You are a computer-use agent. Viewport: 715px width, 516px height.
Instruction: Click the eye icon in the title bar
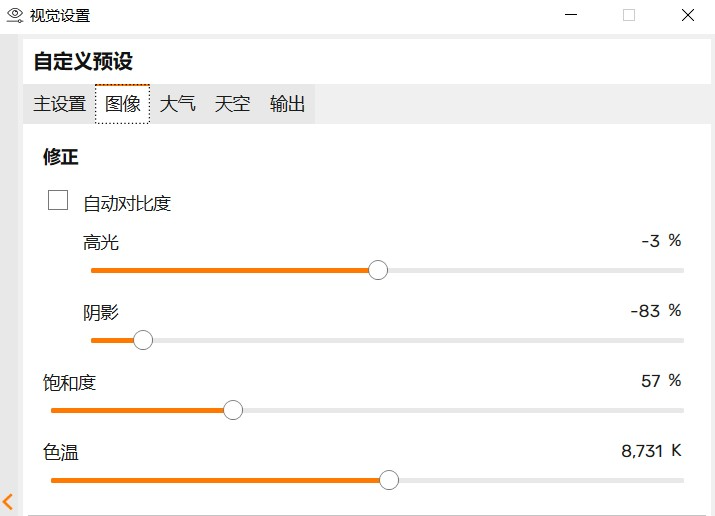coord(15,15)
